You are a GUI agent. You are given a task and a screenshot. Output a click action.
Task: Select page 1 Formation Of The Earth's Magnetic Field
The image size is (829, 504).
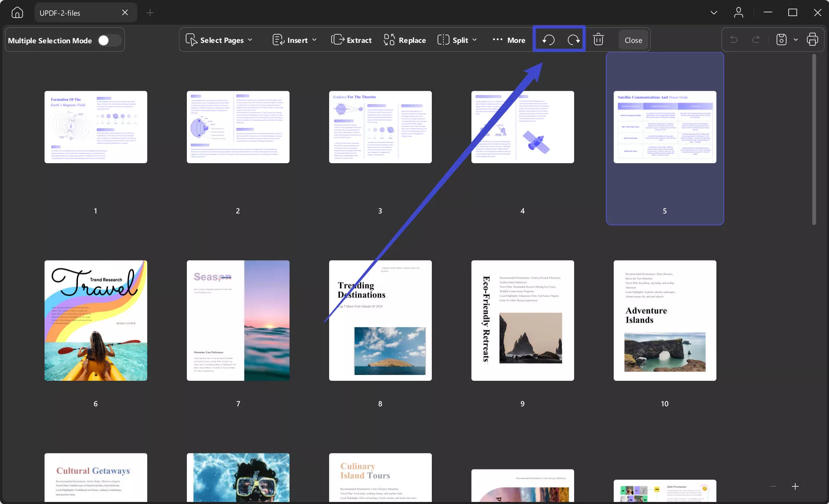pyautogui.click(x=96, y=127)
